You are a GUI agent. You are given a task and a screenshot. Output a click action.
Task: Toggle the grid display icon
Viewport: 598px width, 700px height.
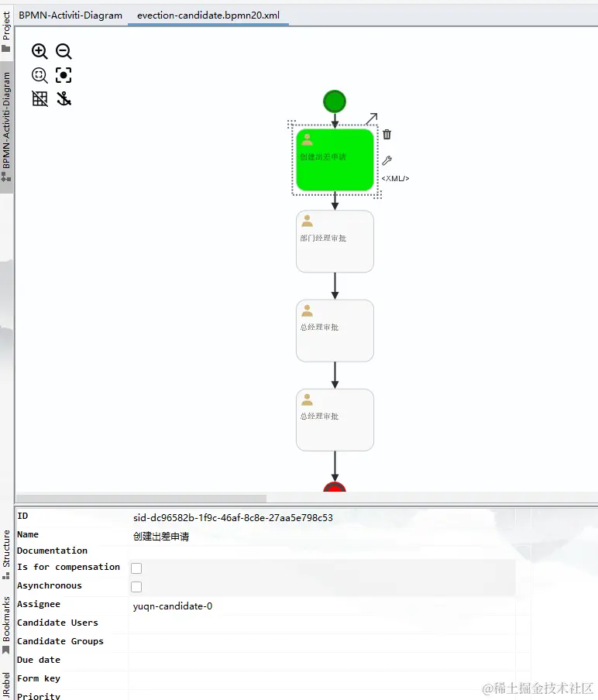click(40, 98)
